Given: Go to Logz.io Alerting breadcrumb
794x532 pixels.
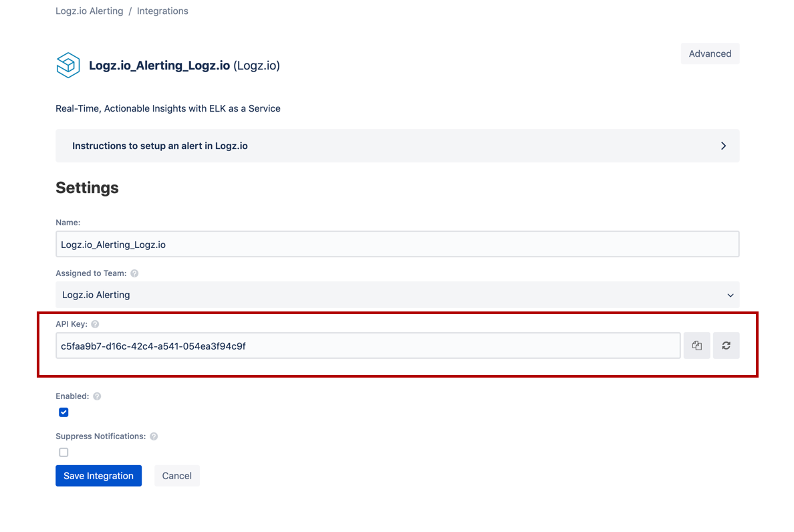Looking at the screenshot, I should point(89,11).
